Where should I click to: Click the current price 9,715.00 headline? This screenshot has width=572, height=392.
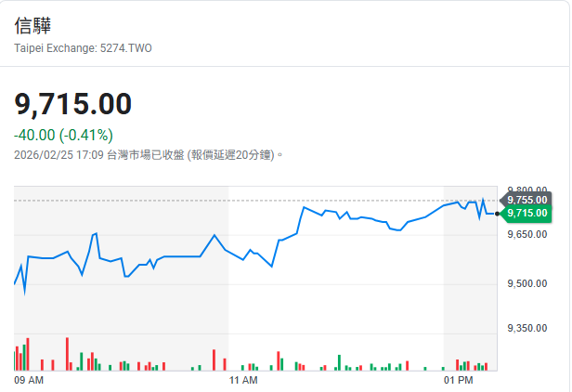[x=73, y=104]
